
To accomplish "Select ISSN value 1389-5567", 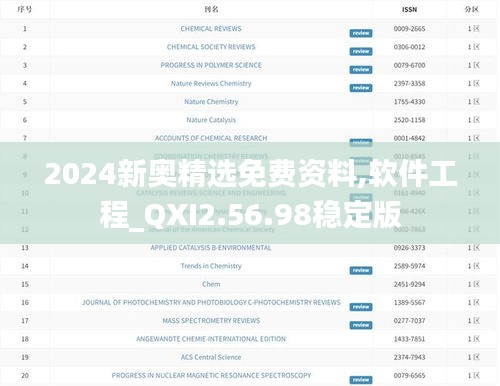I will pyautogui.click(x=409, y=302).
